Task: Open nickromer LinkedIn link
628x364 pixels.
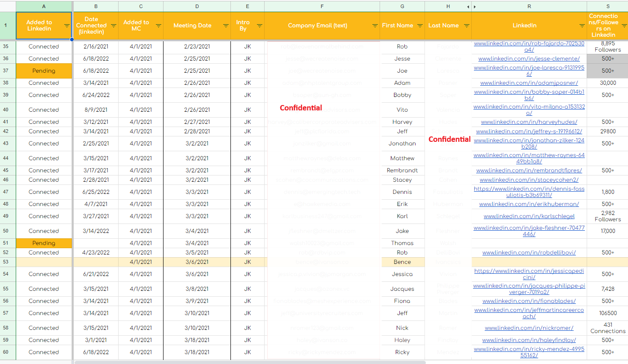Action: pyautogui.click(x=529, y=328)
